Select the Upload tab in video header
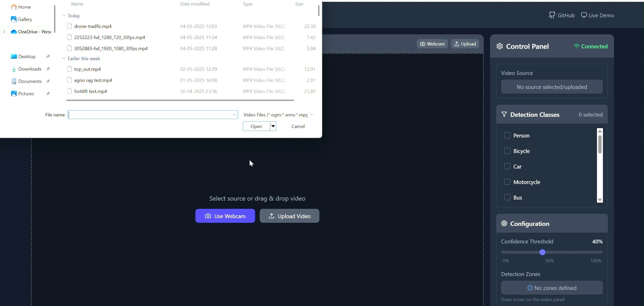Viewport: 644px width, 306px height. (465, 44)
